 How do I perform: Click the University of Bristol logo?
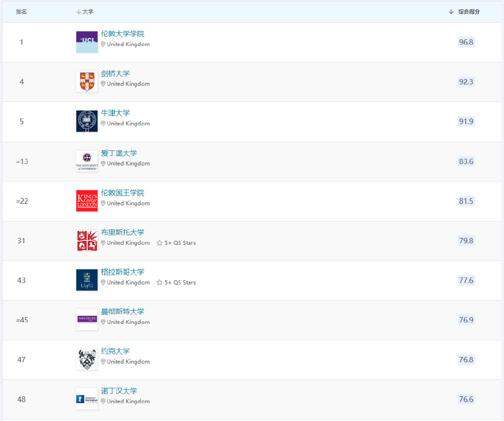point(87,240)
